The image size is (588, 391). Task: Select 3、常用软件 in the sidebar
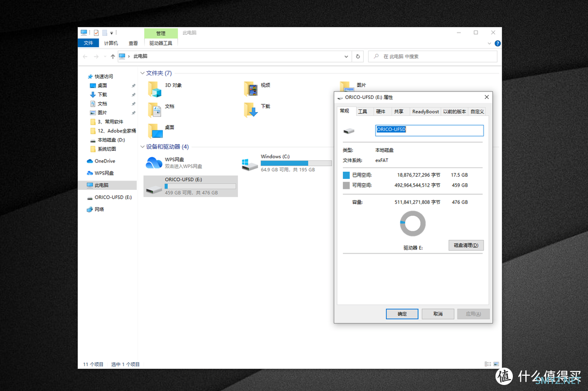pos(110,122)
